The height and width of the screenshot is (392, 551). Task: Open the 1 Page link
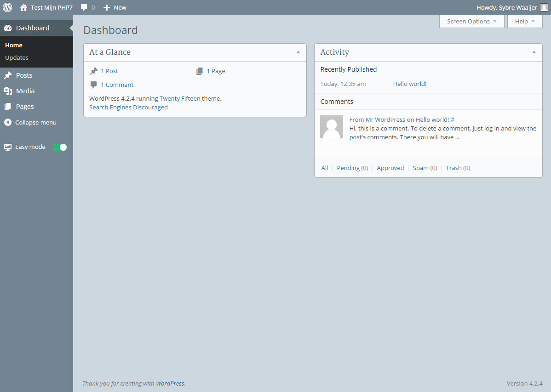click(216, 71)
